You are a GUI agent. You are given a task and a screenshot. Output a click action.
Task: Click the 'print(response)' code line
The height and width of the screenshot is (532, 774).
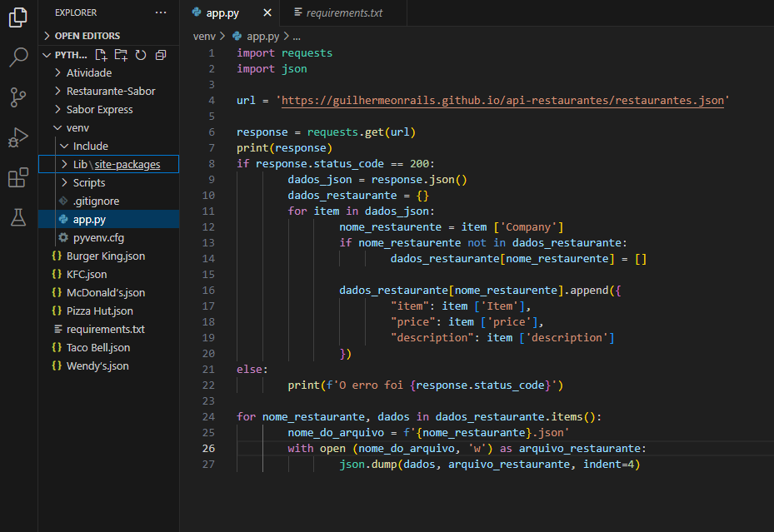point(284,147)
